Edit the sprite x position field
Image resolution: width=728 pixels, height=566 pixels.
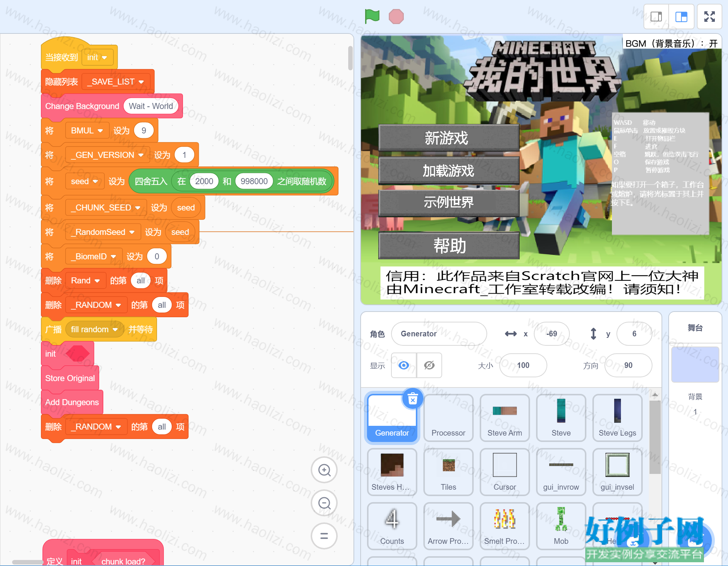[552, 334]
